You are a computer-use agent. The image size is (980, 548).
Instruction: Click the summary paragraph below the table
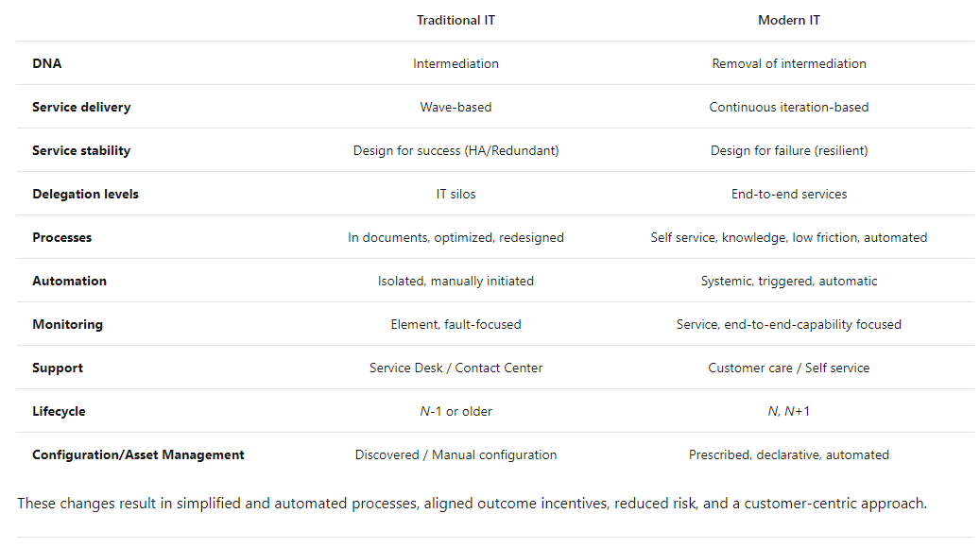472,503
